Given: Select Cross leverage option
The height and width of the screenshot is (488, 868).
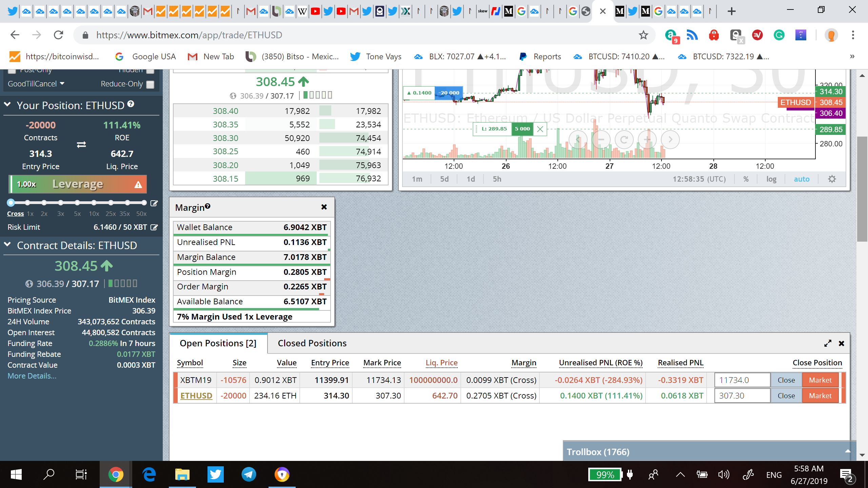Looking at the screenshot, I should coord(15,214).
